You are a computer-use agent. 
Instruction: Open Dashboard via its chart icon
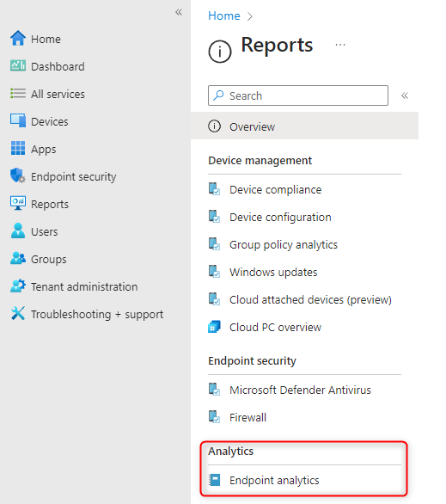pyautogui.click(x=18, y=66)
